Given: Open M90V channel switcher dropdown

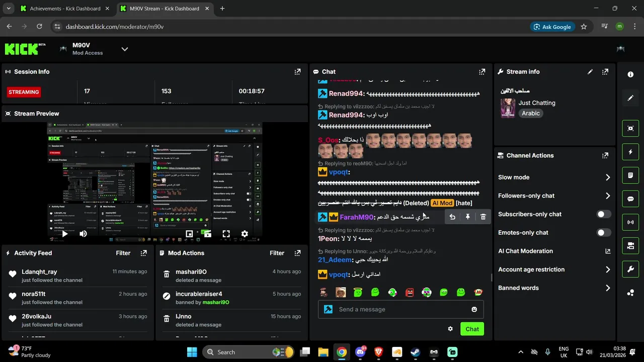Looking at the screenshot, I should (125, 49).
